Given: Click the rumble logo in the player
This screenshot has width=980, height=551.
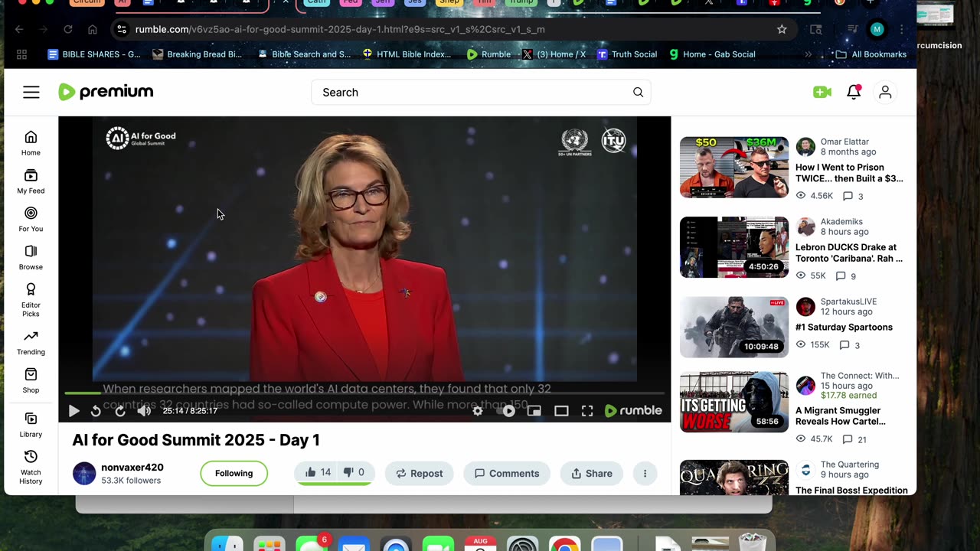Looking at the screenshot, I should (633, 411).
